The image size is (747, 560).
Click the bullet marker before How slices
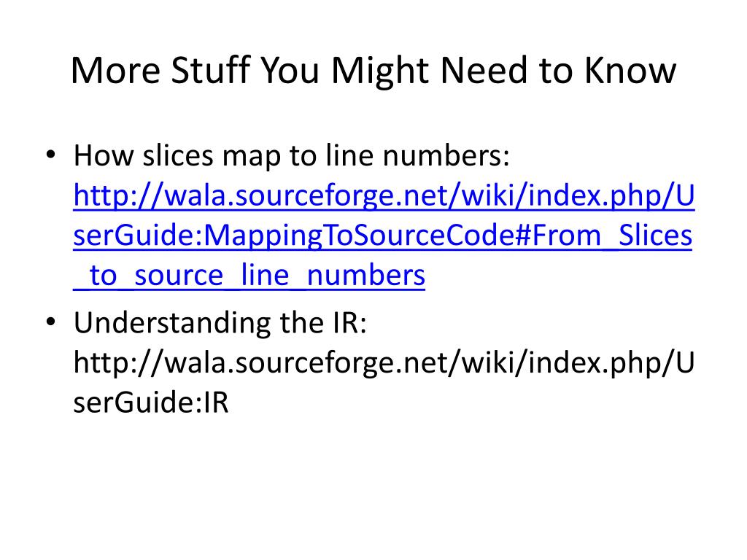click(x=50, y=155)
